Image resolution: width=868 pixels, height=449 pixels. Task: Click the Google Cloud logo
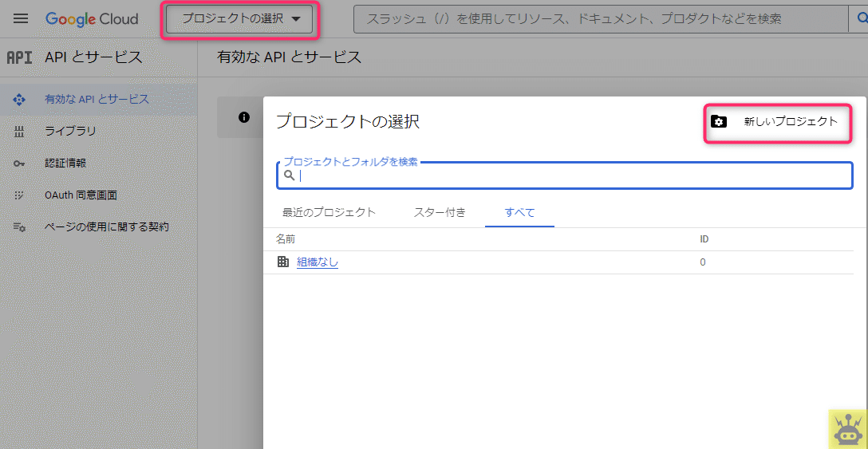pos(92,19)
